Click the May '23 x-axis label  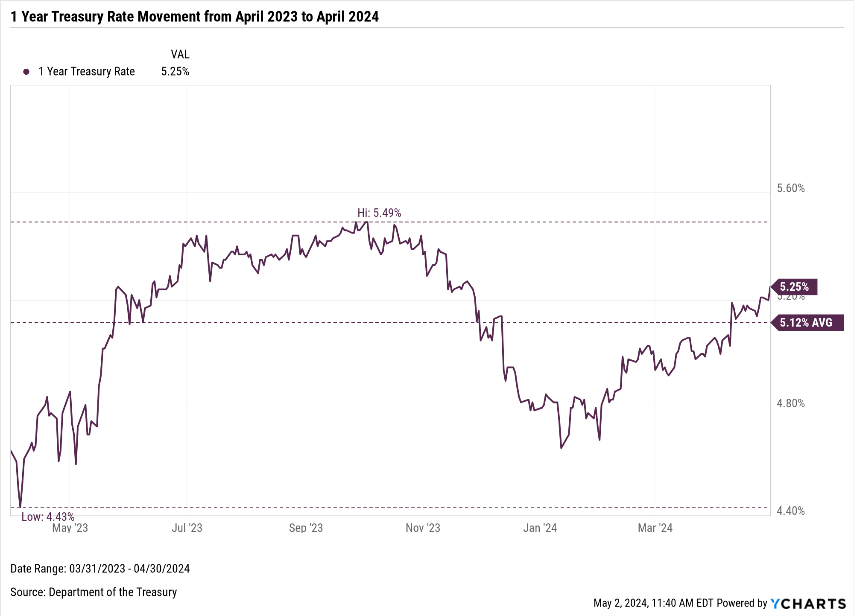click(x=70, y=528)
